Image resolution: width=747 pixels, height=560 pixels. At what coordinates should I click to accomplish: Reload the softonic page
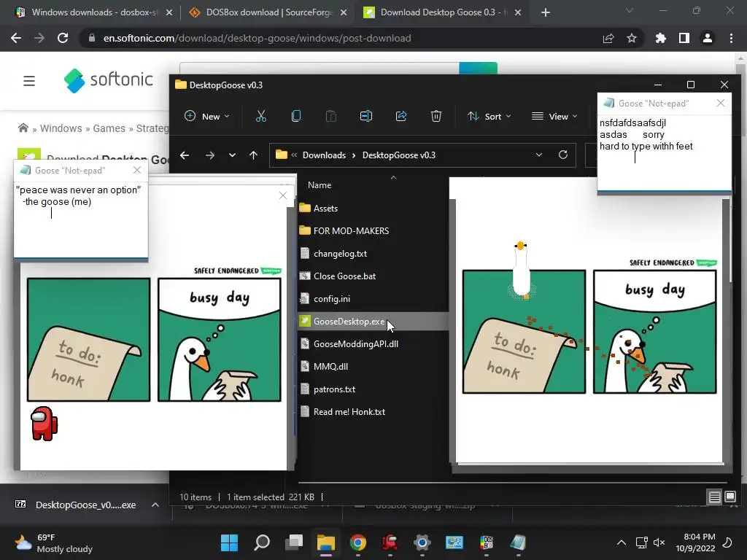click(x=63, y=38)
